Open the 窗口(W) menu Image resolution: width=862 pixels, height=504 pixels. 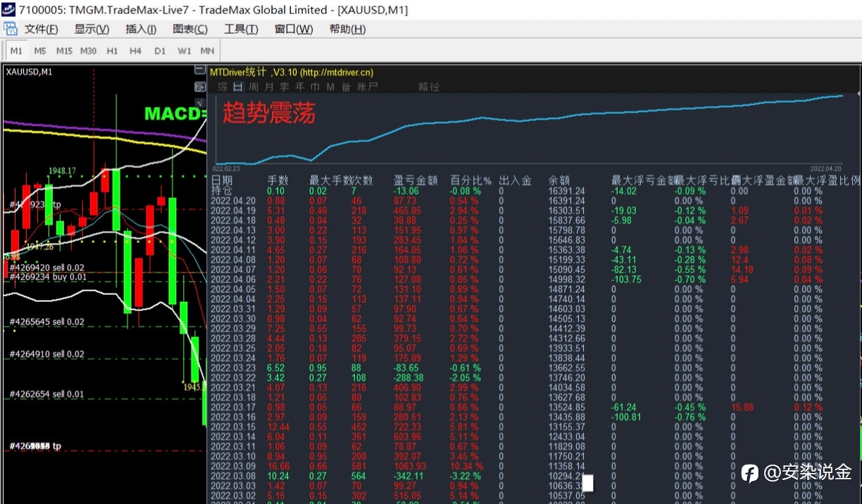[294, 29]
